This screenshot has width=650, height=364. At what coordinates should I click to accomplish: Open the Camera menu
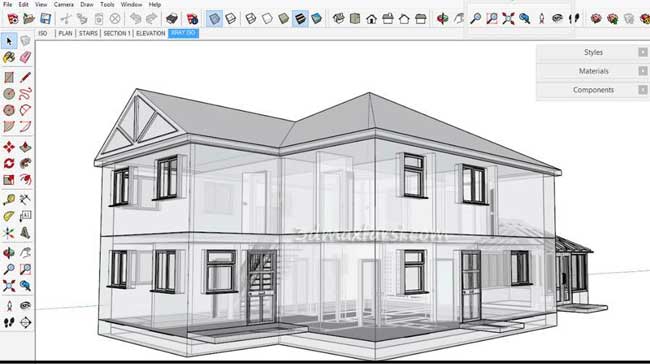tap(63, 5)
